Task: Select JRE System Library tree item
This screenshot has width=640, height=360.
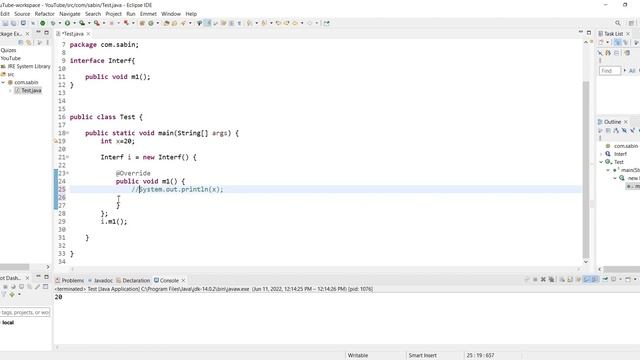Action: (26, 66)
